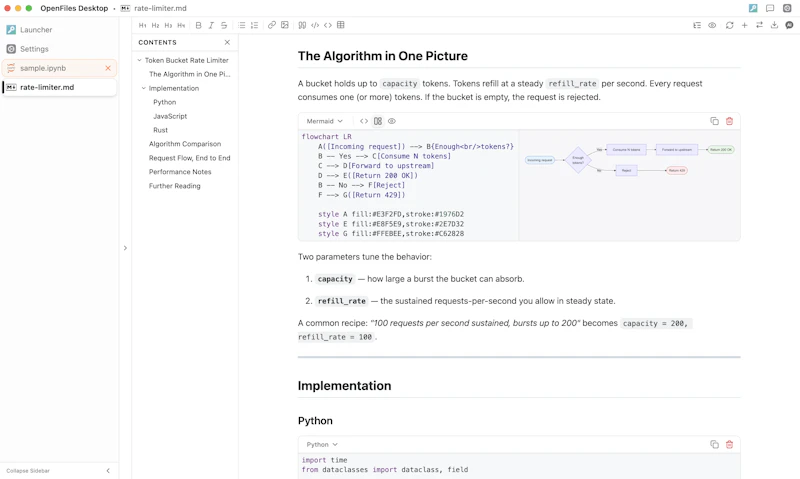
Task: Toggle the table of contents outline icon
Action: (x=697, y=25)
